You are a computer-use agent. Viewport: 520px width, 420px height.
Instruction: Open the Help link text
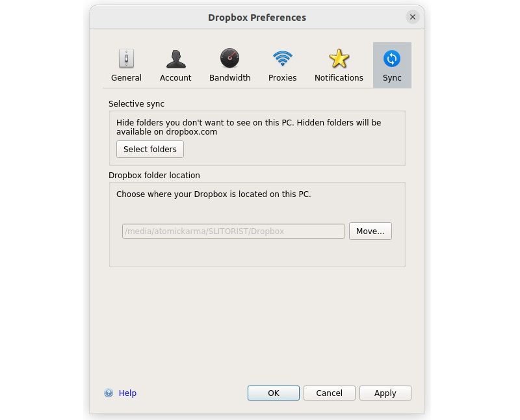pyautogui.click(x=127, y=393)
